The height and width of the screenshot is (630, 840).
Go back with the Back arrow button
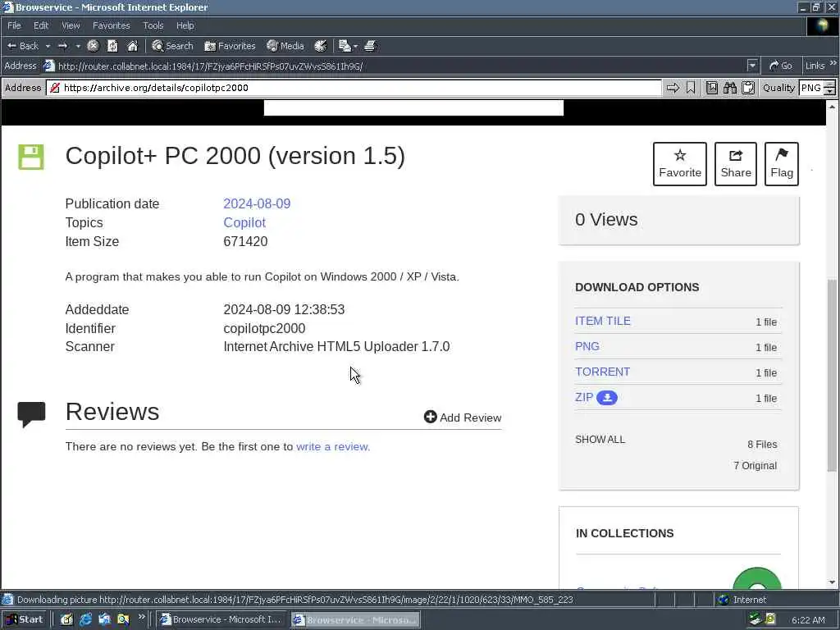(x=22, y=46)
